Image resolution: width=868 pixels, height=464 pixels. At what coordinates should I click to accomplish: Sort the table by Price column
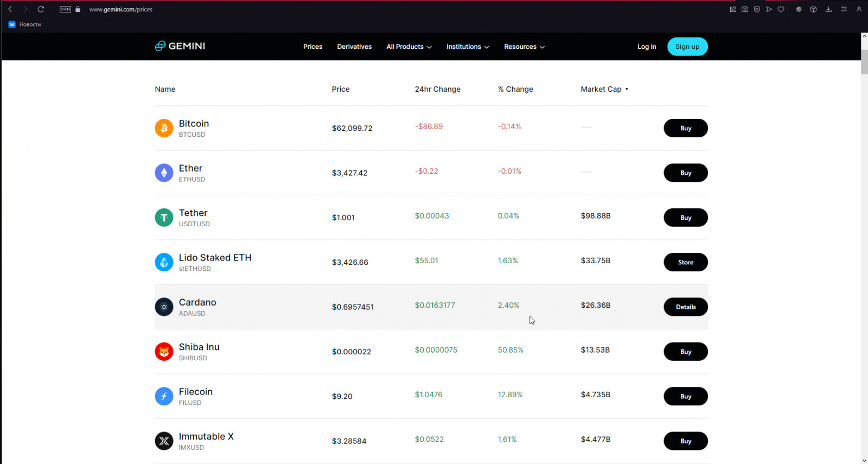pyautogui.click(x=341, y=89)
